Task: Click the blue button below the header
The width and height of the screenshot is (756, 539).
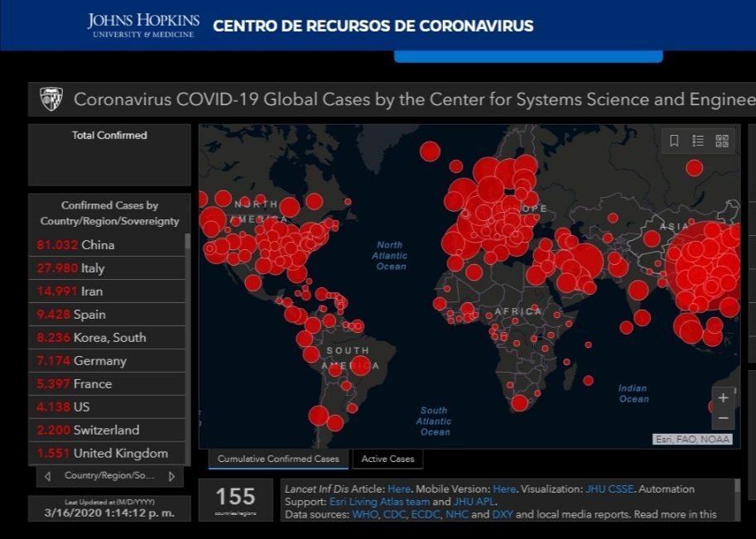Action: click(x=528, y=56)
